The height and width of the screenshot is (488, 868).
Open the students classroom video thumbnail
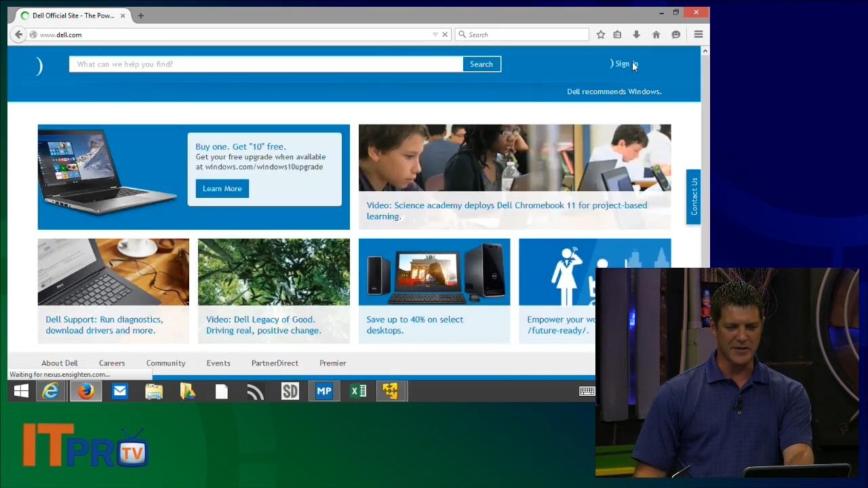pos(515,158)
